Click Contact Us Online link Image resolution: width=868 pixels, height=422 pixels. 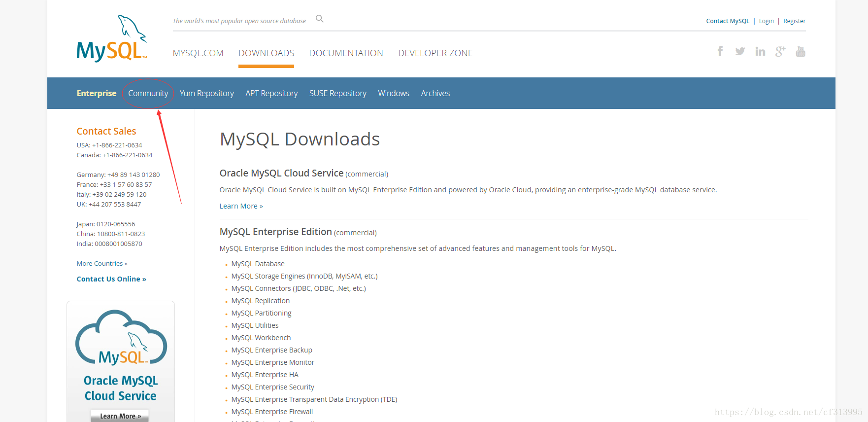tap(111, 279)
